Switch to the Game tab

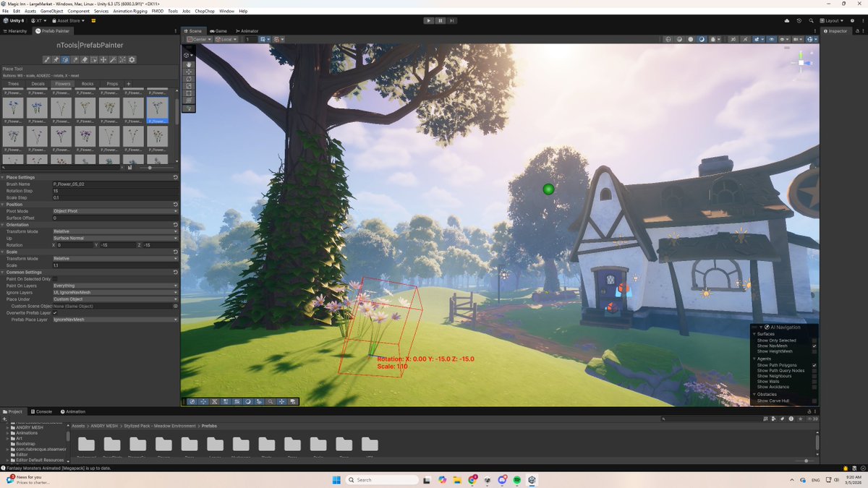coord(218,31)
